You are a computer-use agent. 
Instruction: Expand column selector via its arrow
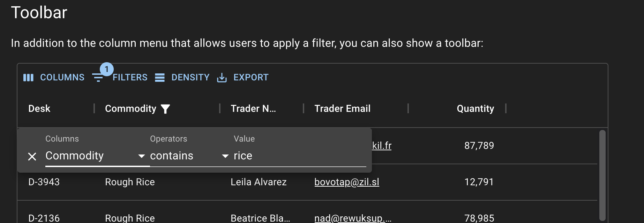[x=142, y=156]
